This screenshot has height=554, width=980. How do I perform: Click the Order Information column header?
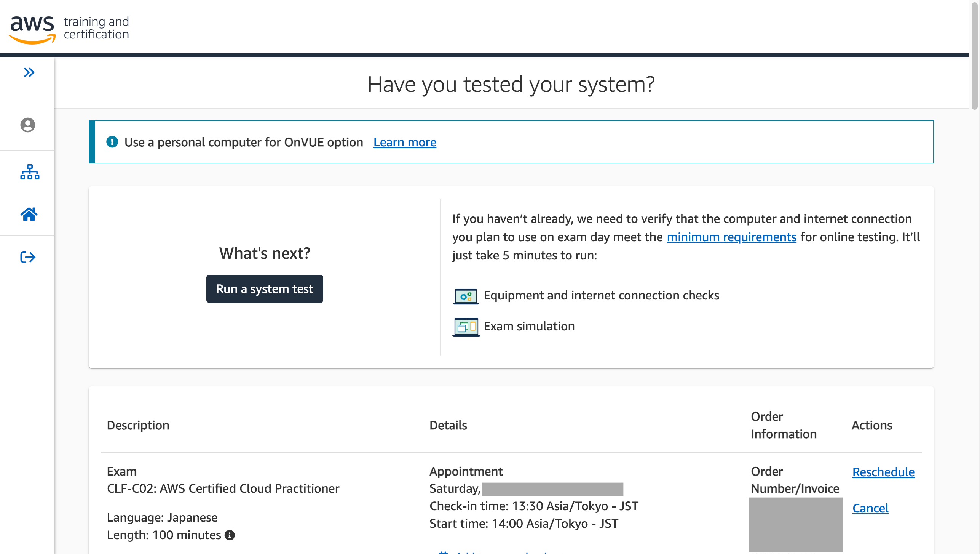pyautogui.click(x=784, y=425)
